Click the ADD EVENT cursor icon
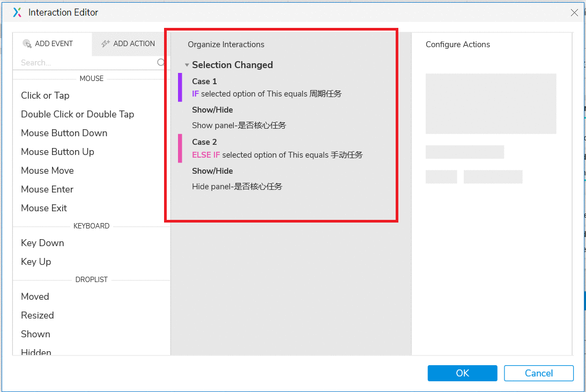 coord(27,44)
